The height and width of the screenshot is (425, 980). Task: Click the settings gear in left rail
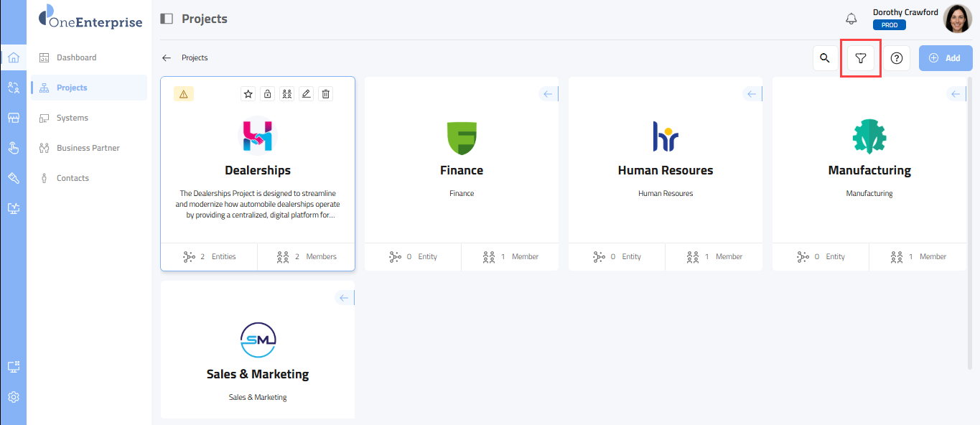click(x=13, y=397)
